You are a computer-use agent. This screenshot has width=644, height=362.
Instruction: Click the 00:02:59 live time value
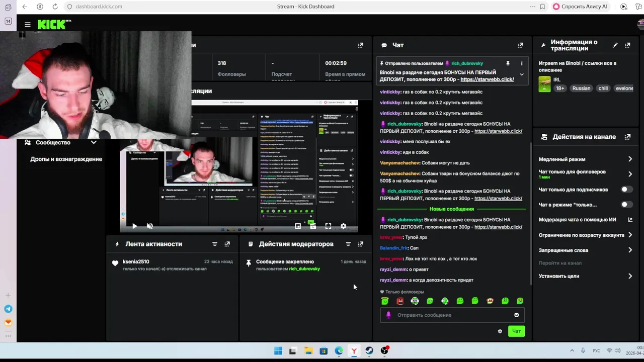(x=336, y=63)
